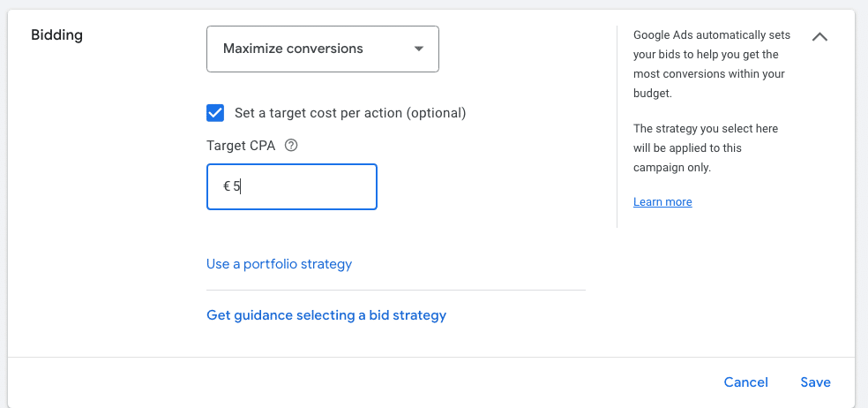
Task: Click the "strategy you select here" note
Action: click(706, 147)
